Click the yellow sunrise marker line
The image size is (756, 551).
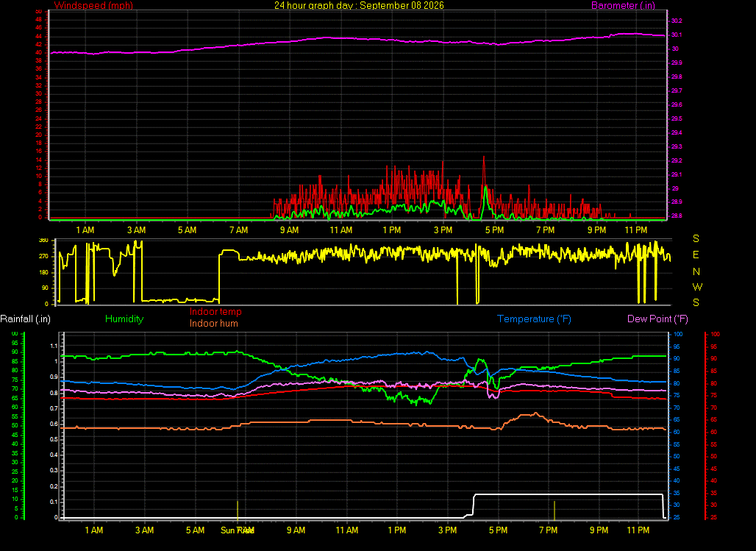pos(238,510)
